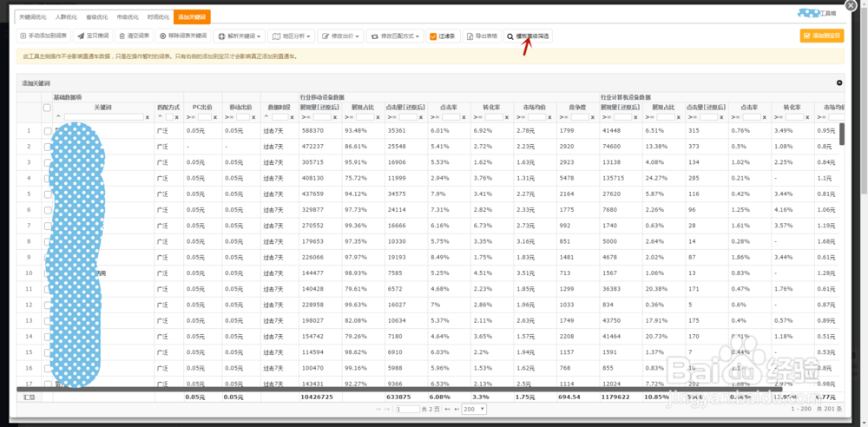Switch to the 关键词优化 tab
The image size is (868, 427).
coord(33,17)
